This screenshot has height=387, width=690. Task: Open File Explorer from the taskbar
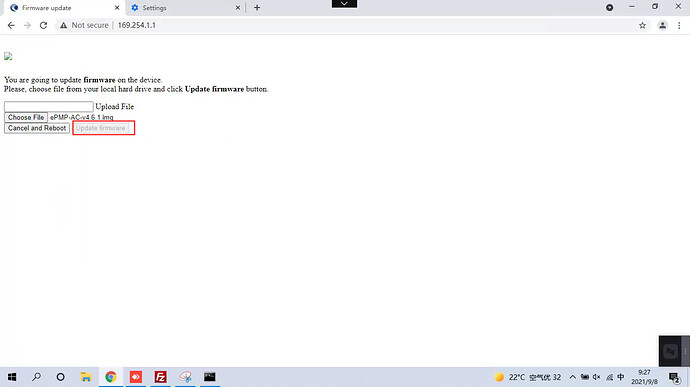[86, 377]
